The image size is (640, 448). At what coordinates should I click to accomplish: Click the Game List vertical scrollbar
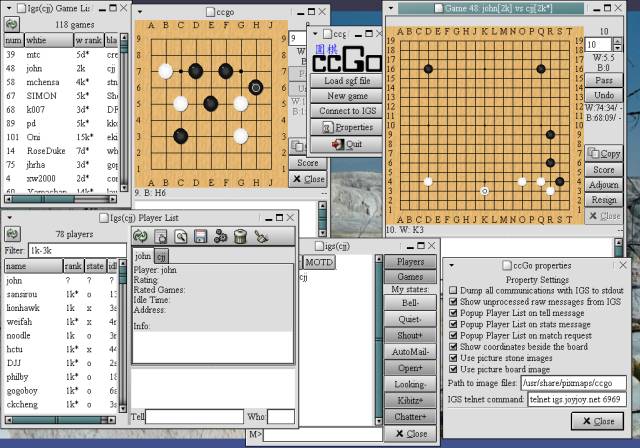124,112
